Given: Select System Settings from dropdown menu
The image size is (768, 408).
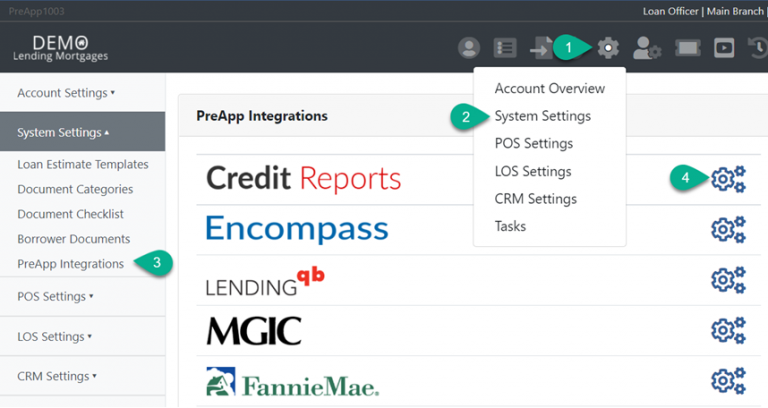Looking at the screenshot, I should tap(542, 116).
